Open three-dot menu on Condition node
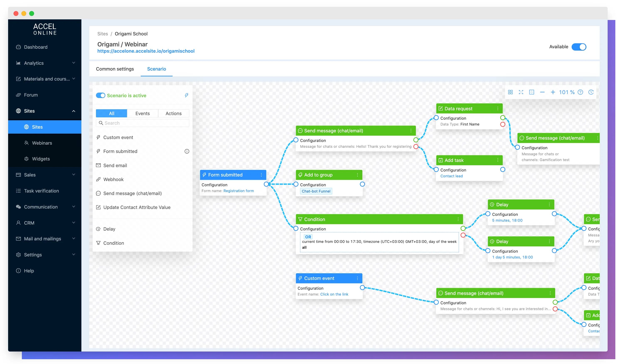 458,219
